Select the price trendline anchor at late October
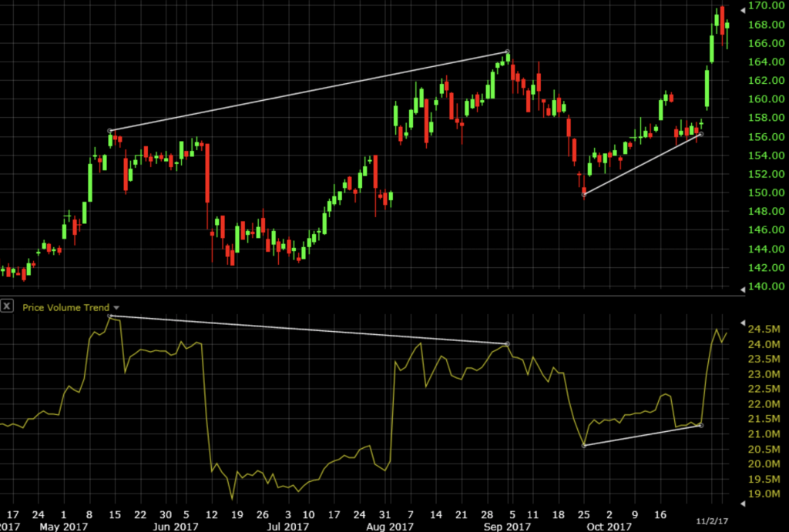 tap(700, 134)
